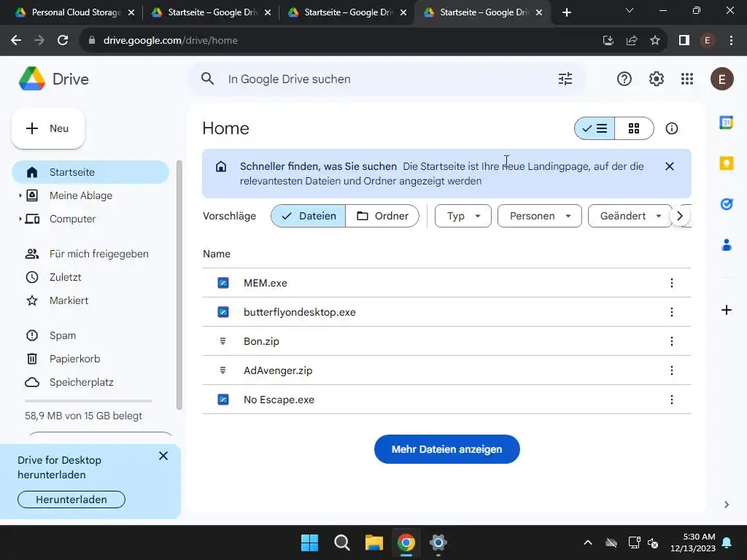Open more actions for No Escape.exe
This screenshot has width=747, height=560.
(671, 400)
